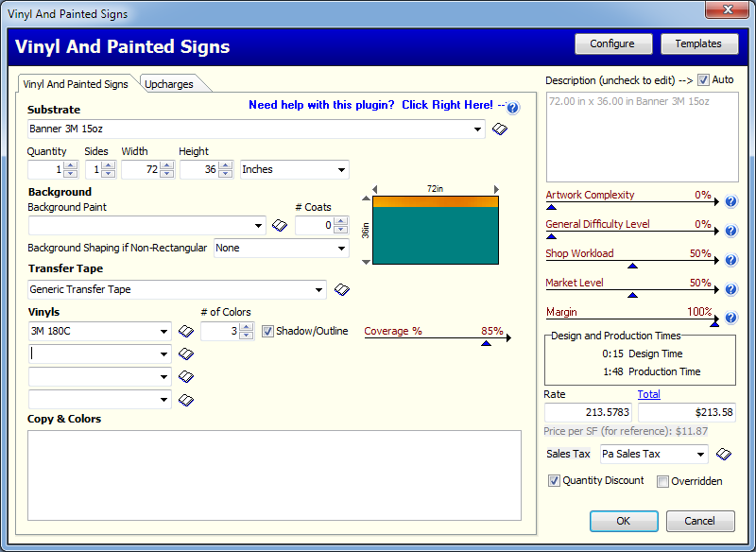Clear the Generic Transfer Tape selection
Image resolution: width=756 pixels, height=552 pixels.
(341, 289)
